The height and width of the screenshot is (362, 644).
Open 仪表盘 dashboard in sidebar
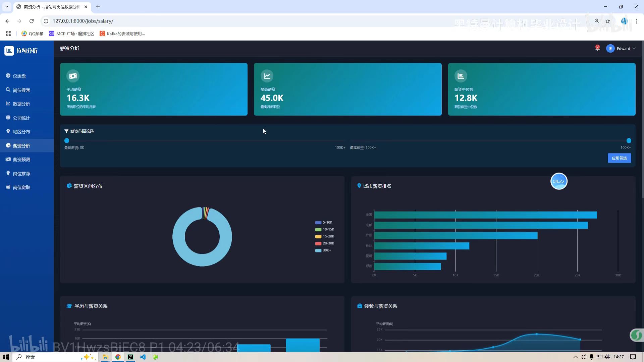coord(19,76)
